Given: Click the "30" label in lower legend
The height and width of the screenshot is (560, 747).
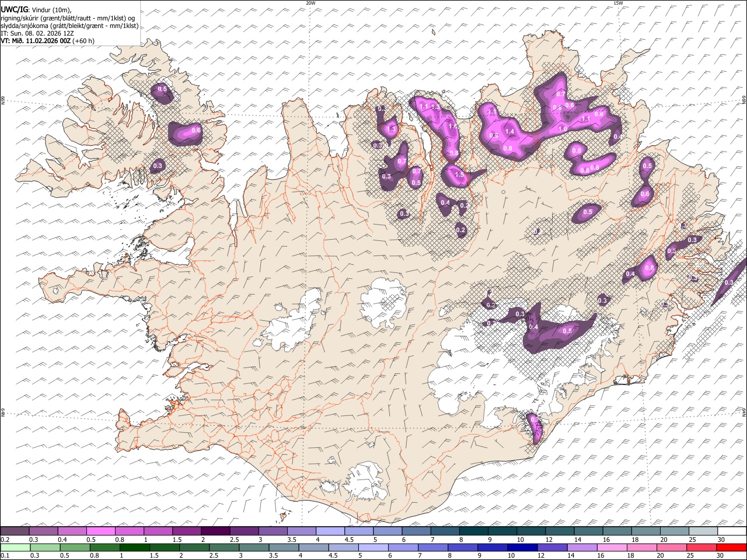Looking at the screenshot, I should coord(721,555).
